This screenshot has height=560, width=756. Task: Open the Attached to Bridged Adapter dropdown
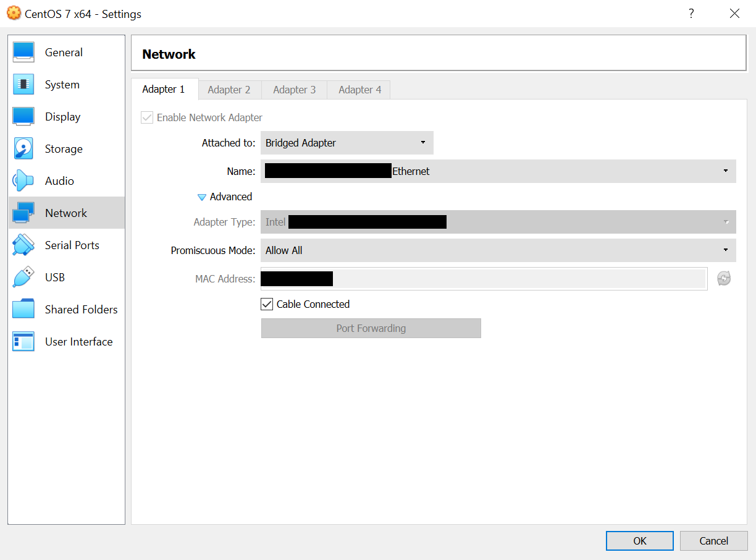tap(347, 143)
